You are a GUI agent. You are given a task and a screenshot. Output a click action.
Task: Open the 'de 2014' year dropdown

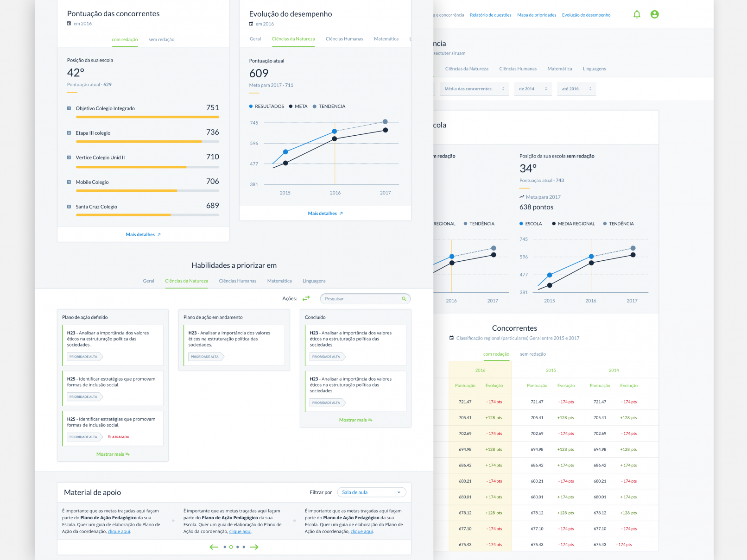(532, 89)
